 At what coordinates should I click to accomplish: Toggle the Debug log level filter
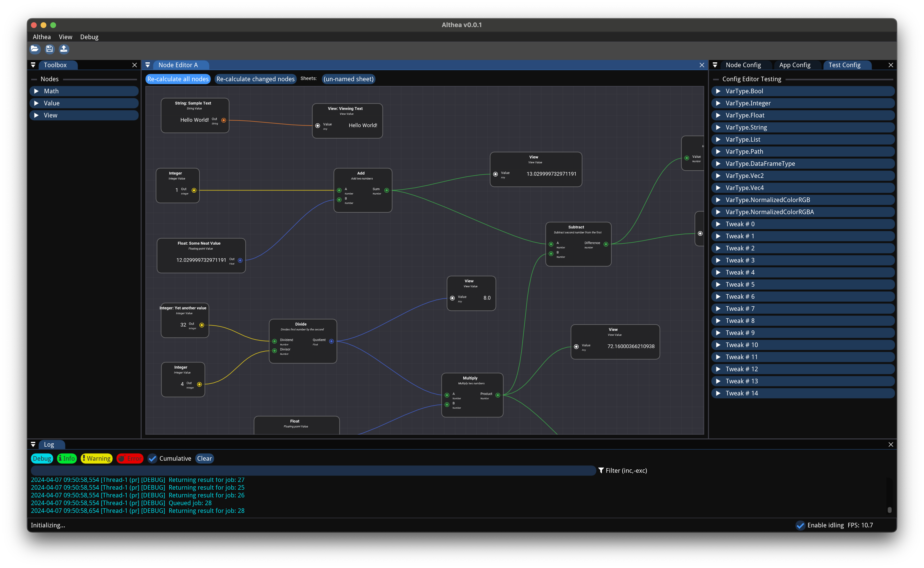(x=42, y=458)
